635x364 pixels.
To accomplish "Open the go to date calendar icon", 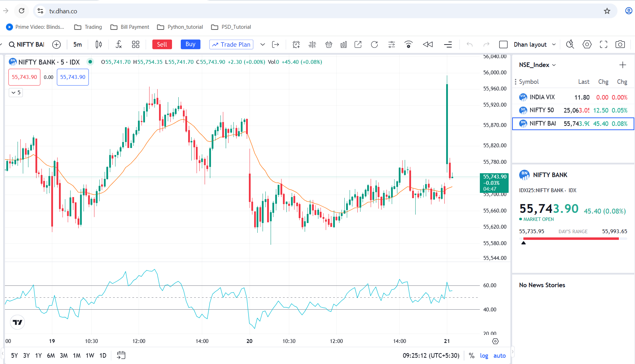I will 121,356.
